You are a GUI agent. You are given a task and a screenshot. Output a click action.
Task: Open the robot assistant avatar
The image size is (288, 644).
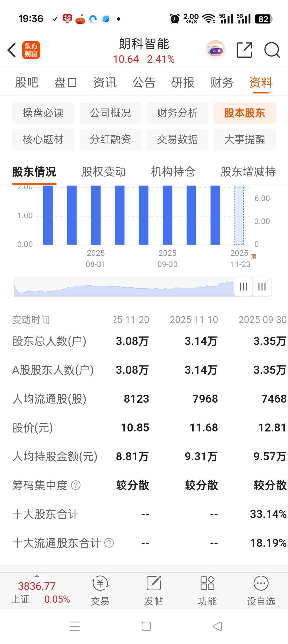215,50
